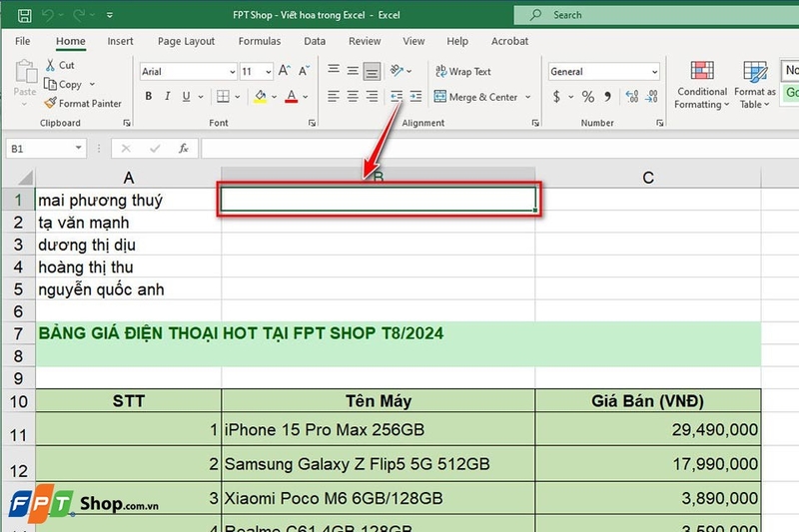Switch to the Acrobat tab

coord(509,41)
